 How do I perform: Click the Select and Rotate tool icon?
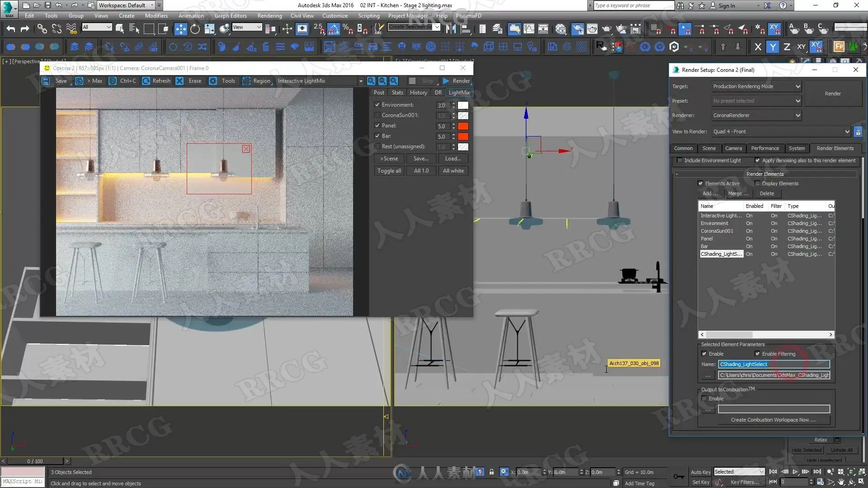195,29
